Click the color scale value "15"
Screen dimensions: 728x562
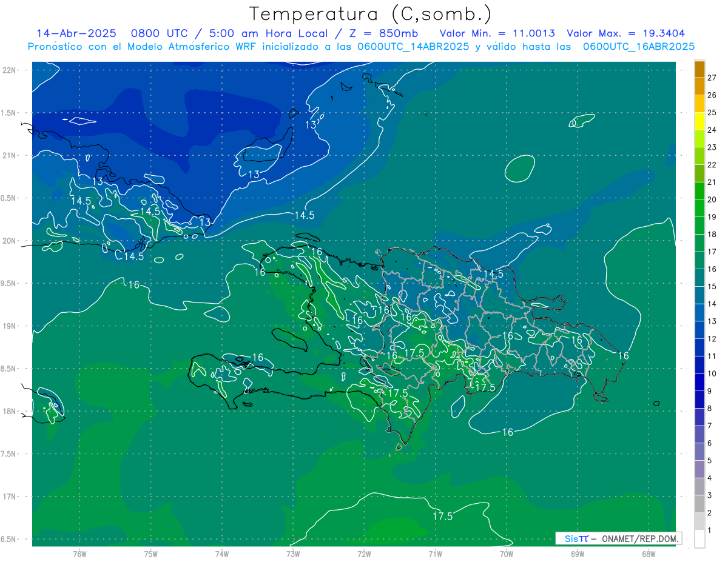(712, 286)
